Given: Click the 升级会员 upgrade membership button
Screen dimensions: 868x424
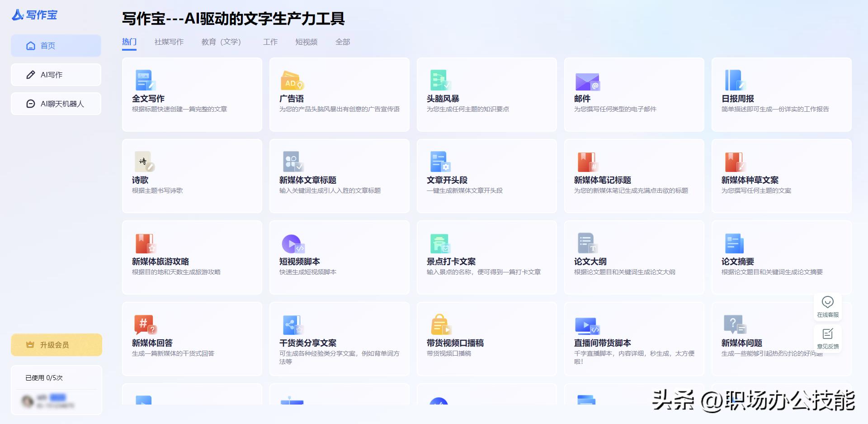Looking at the screenshot, I should point(56,344).
